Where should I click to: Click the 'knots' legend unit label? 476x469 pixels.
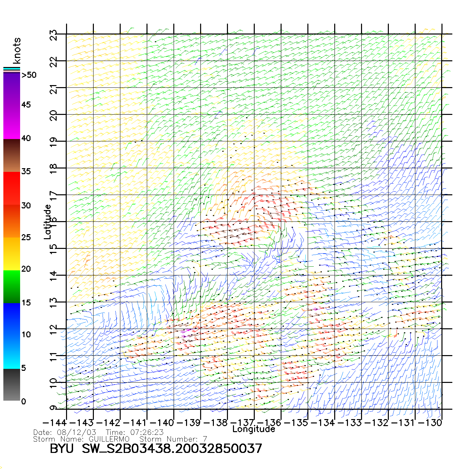point(17,51)
